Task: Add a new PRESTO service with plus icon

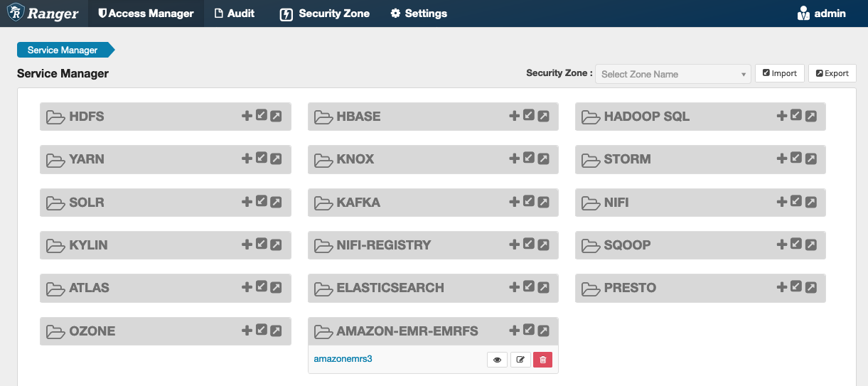Action: [x=781, y=288]
